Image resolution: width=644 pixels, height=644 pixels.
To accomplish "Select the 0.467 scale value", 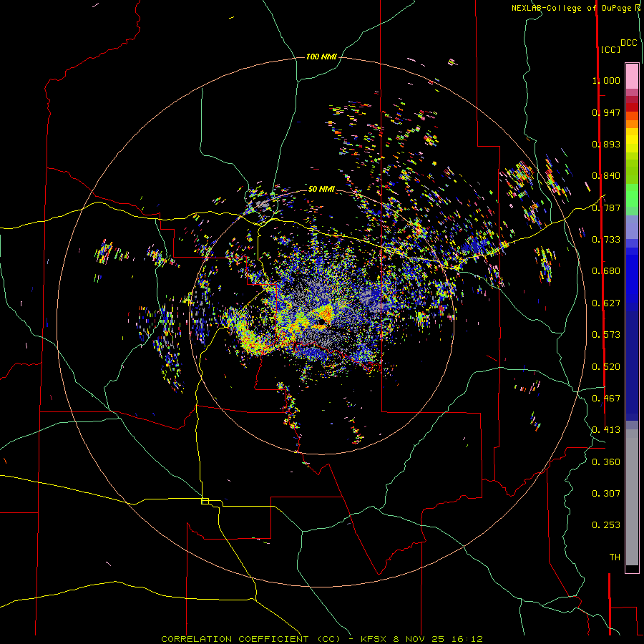I will [606, 399].
